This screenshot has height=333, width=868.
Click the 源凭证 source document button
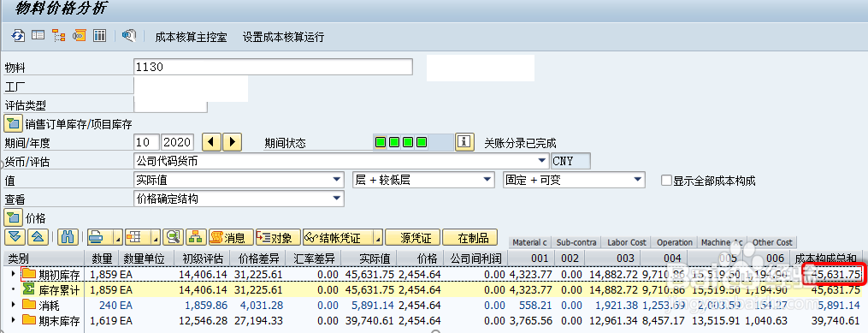(x=412, y=237)
